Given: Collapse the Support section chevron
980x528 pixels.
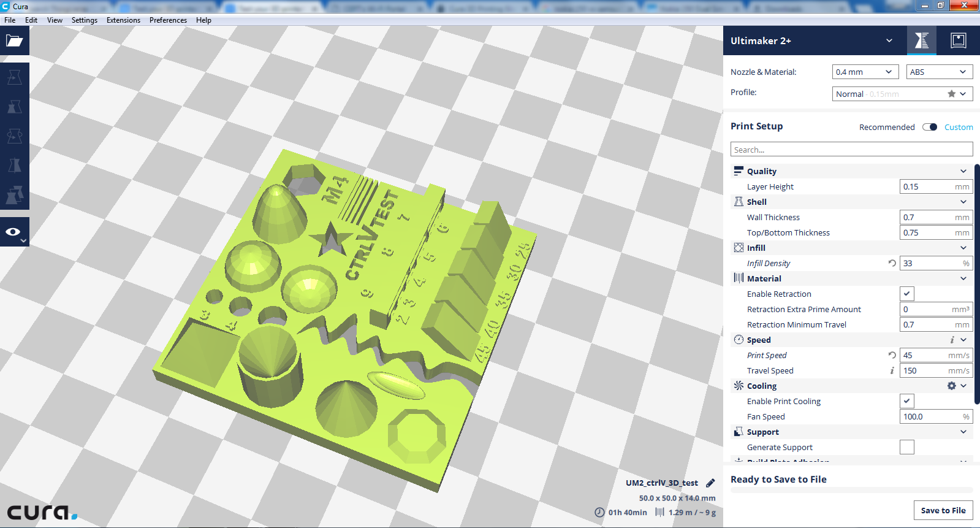Looking at the screenshot, I should click(963, 432).
